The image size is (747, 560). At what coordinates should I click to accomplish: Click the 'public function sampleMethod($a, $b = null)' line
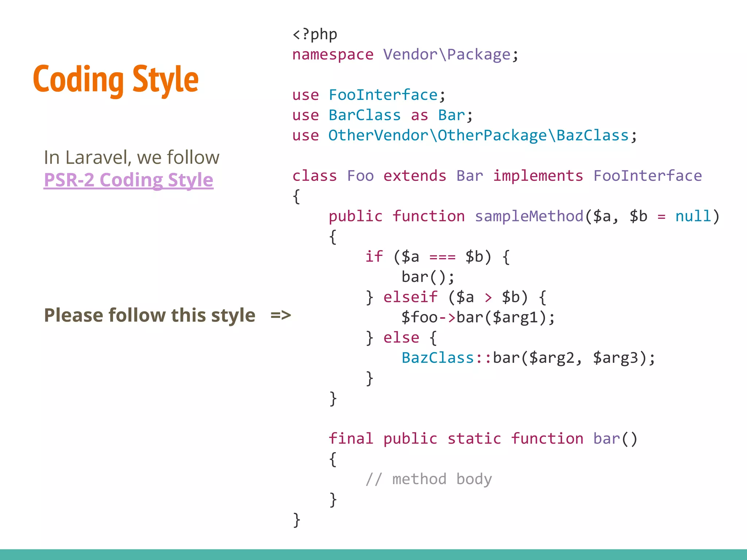coord(524,217)
